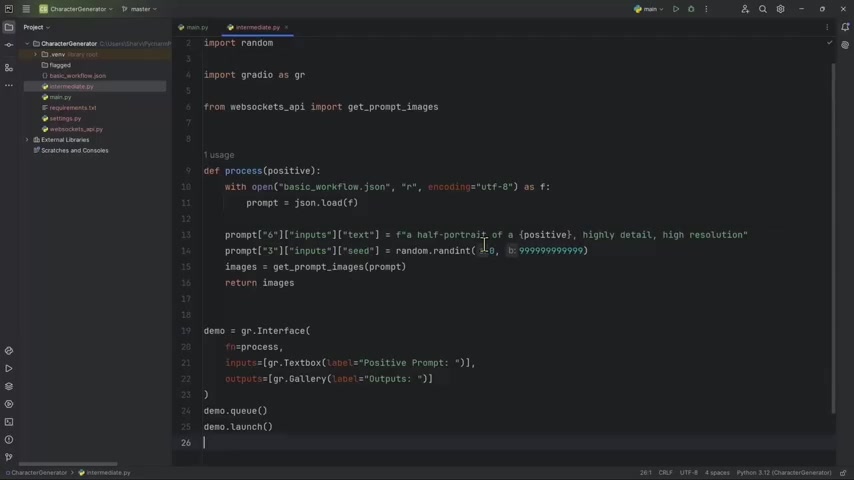Open the Structure tool window
854x480 pixels.
click(9, 68)
